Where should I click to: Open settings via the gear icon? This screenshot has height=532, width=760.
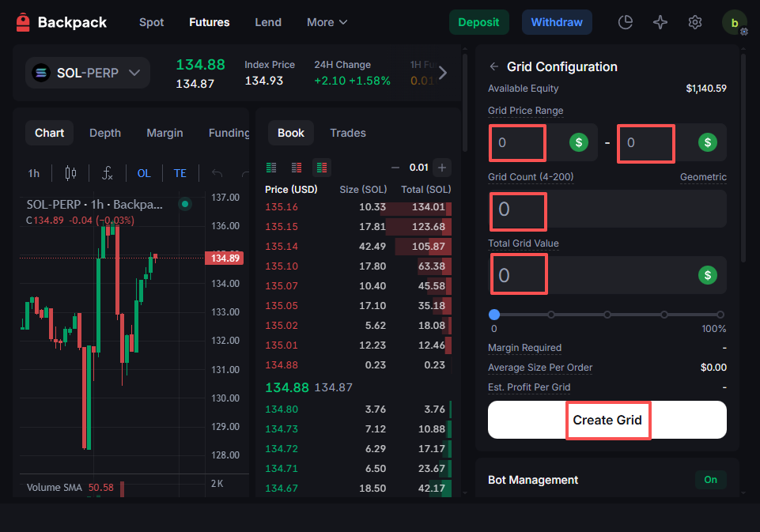[x=695, y=22]
